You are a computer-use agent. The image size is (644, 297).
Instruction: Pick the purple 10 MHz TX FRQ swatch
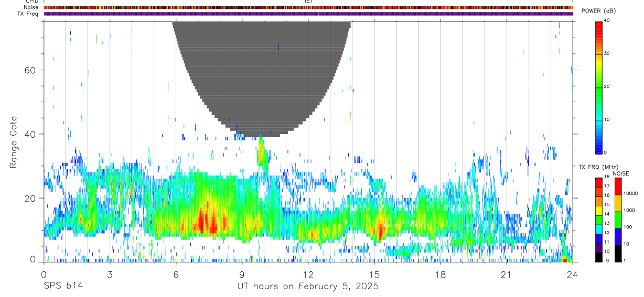pos(599,249)
